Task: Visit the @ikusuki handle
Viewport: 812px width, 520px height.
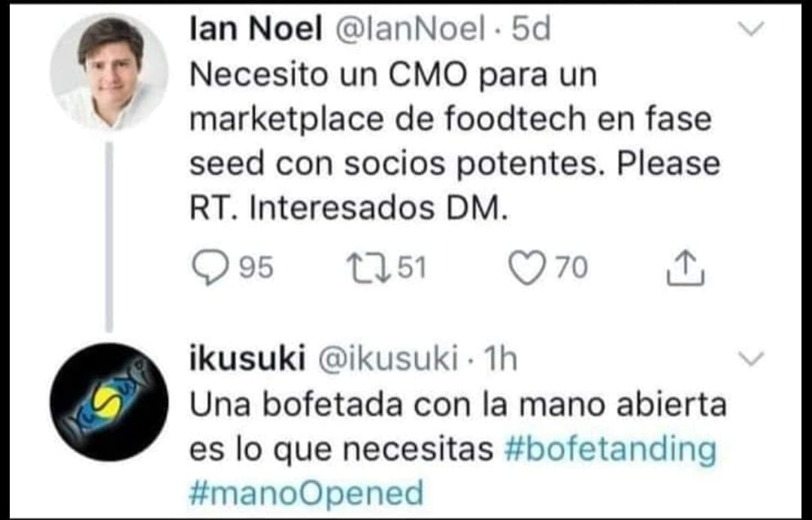Action: [388, 359]
